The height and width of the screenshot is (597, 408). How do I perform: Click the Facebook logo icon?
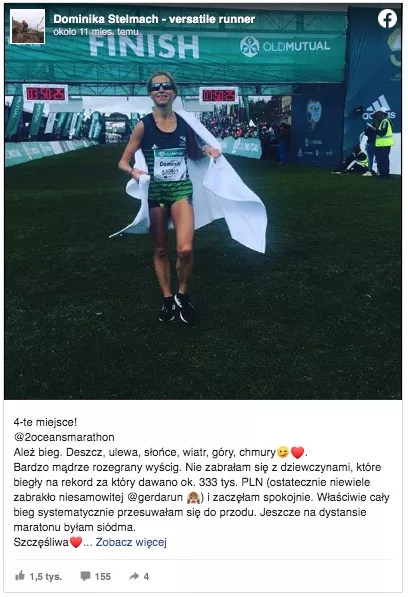[x=387, y=19]
